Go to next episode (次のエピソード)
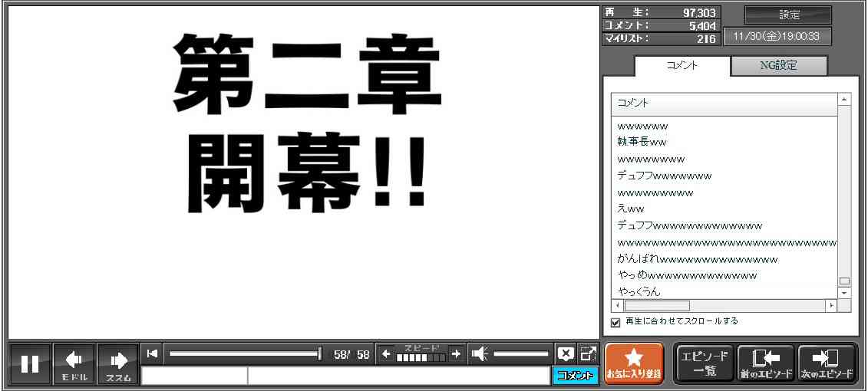The image size is (868, 391). coord(827,363)
